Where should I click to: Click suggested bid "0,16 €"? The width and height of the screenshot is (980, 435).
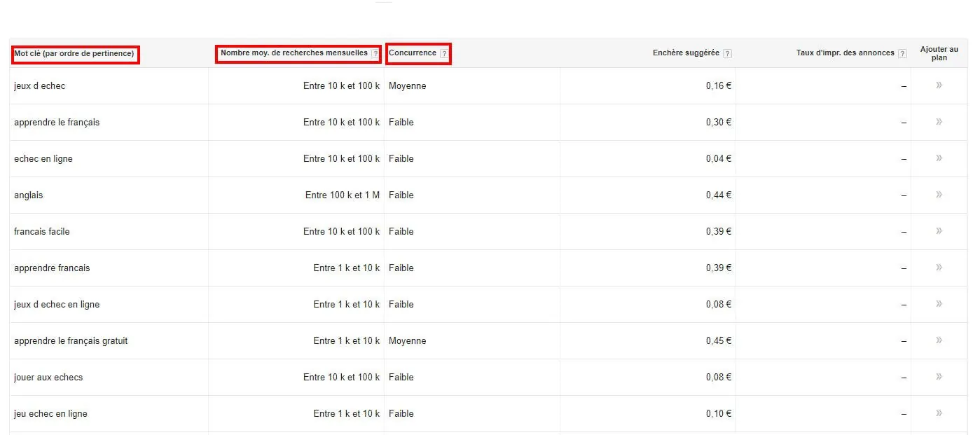719,85
